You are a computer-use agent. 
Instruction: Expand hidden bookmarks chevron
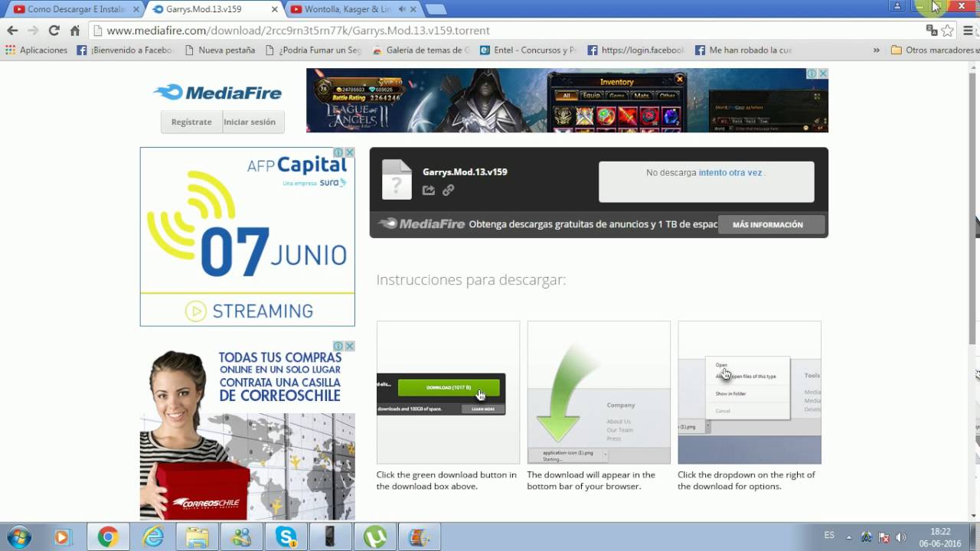(876, 50)
